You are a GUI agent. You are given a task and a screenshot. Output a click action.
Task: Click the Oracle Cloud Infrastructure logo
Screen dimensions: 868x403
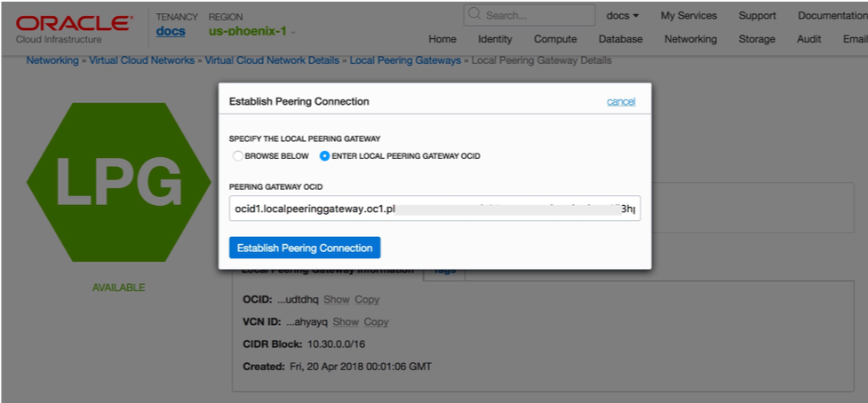click(x=73, y=28)
